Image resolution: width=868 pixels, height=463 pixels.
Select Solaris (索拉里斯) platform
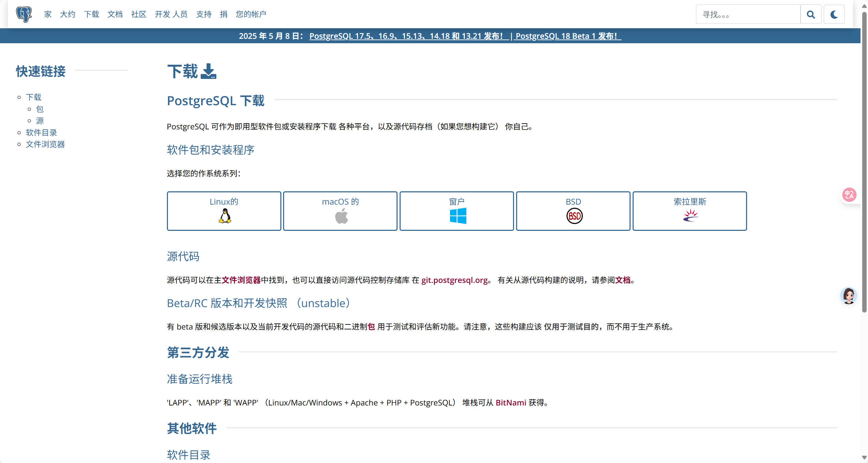click(689, 211)
